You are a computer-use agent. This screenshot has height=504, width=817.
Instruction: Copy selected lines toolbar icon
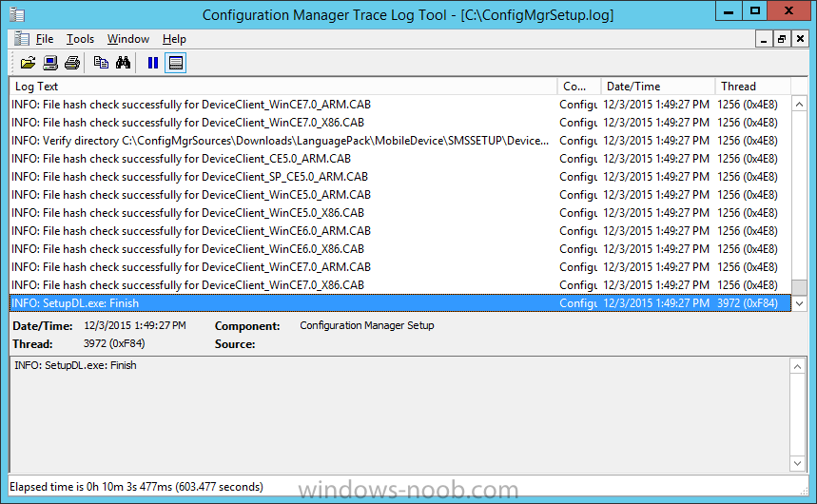pyautogui.click(x=101, y=63)
